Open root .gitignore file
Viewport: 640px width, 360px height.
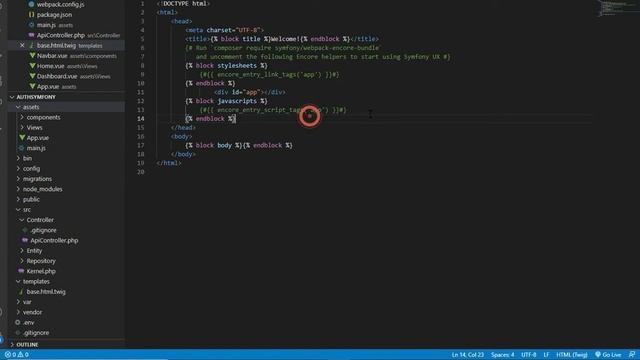[x=36, y=333]
